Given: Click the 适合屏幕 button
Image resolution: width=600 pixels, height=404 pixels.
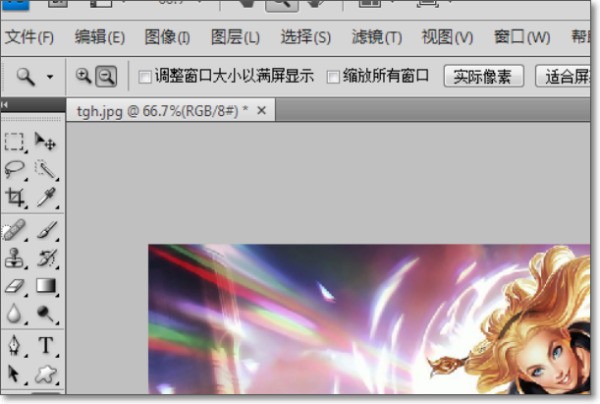Looking at the screenshot, I should tap(563, 76).
